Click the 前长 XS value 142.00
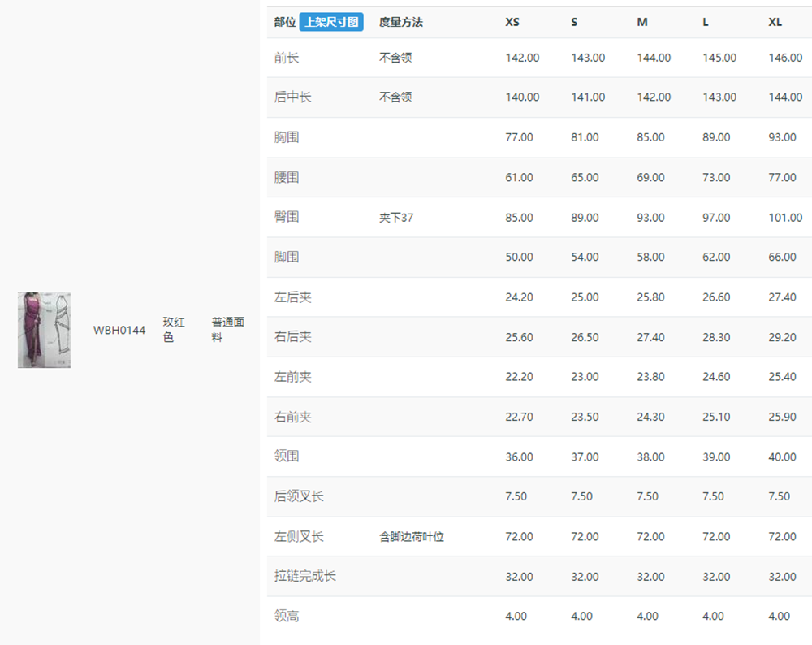Screen dimensions: 812x645 (x=522, y=58)
